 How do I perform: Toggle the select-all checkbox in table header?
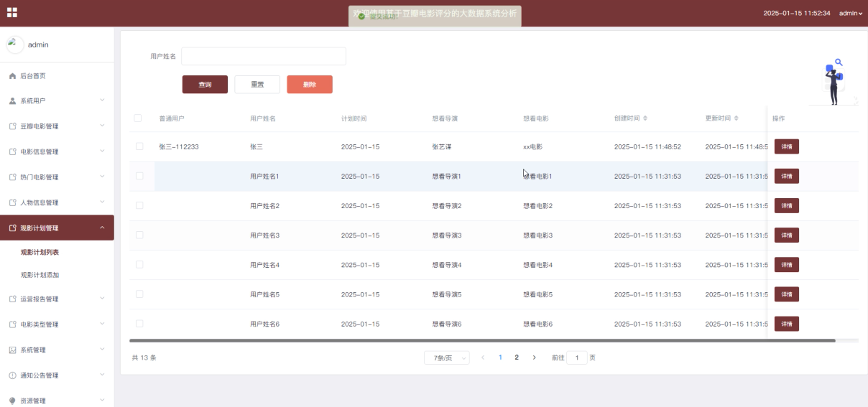(138, 118)
